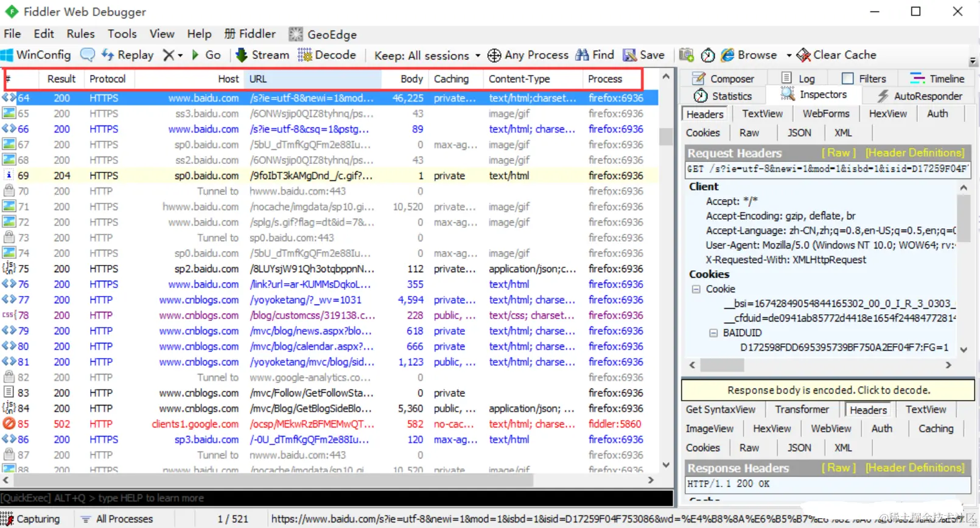Click the Any Process target picker
The width and height of the screenshot is (980, 528).
[528, 55]
